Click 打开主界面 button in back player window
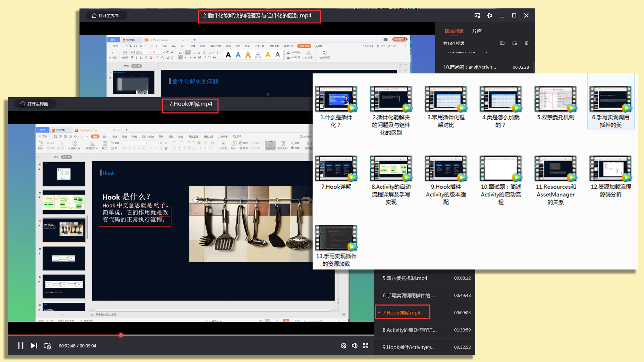 (106, 15)
